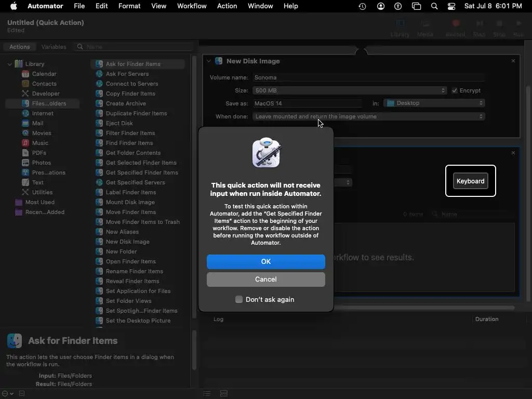Click the action list vertical scrollbar

[194, 187]
